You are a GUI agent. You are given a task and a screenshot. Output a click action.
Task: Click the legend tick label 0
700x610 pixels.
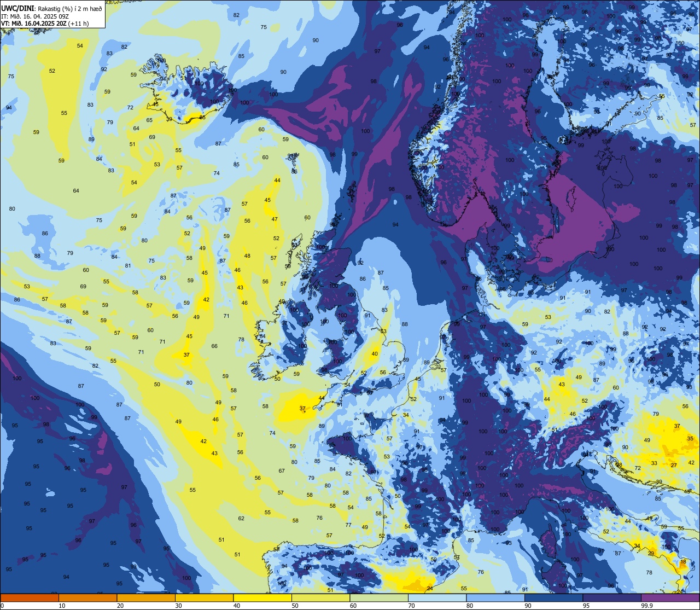(2, 606)
